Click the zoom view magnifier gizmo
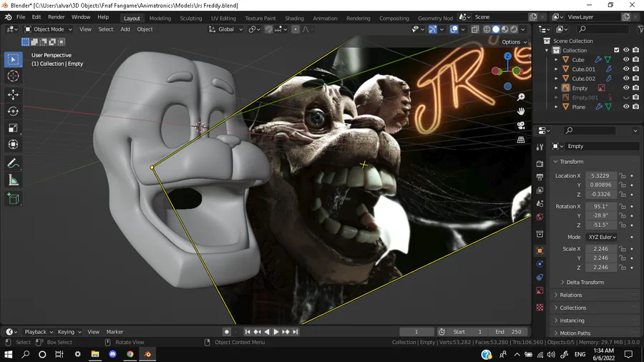 tap(521, 97)
